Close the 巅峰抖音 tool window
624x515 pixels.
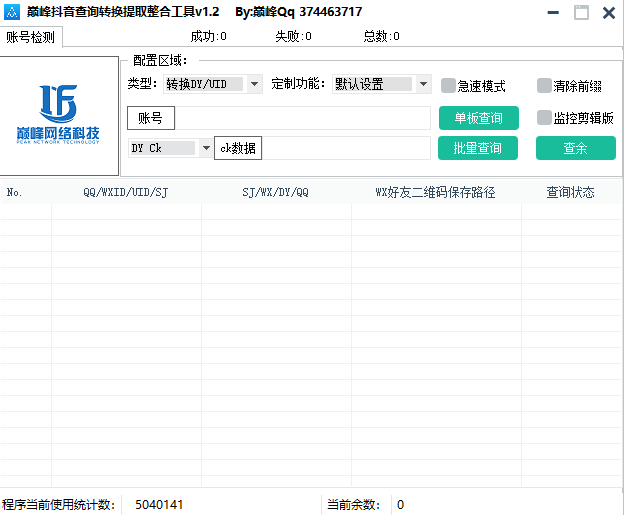(x=607, y=12)
